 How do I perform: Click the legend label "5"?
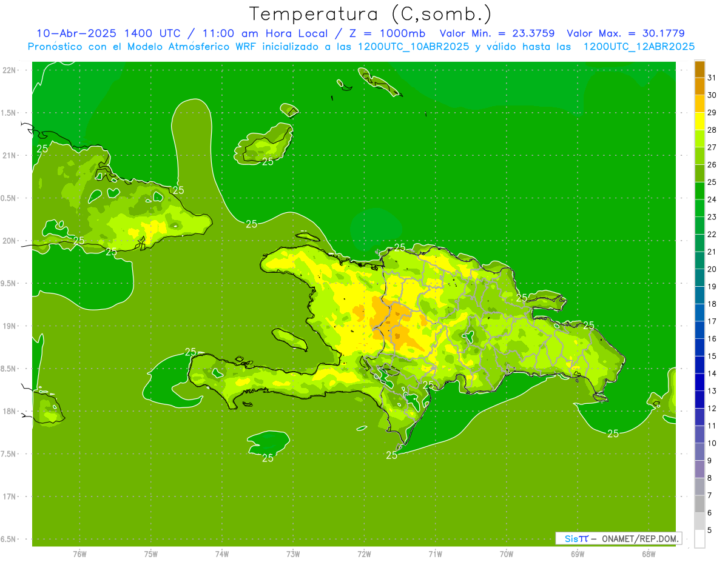point(710,530)
